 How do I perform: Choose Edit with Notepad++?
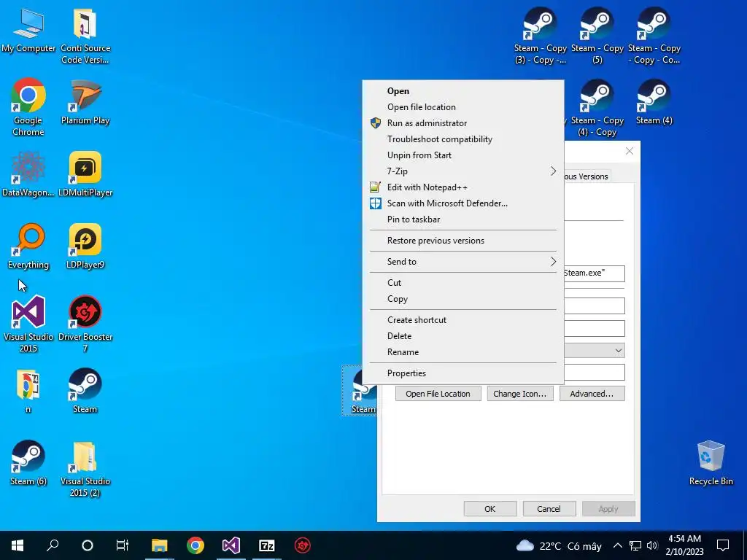click(463, 187)
